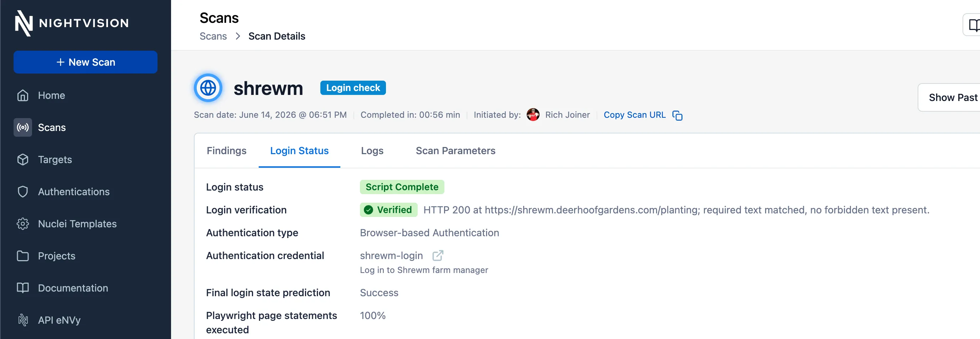Viewport: 980px width, 339px height.
Task: Click the Initiated by label
Action: pos(497,115)
